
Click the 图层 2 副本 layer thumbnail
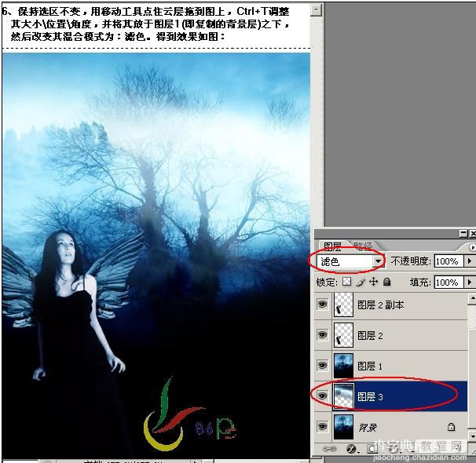click(x=343, y=304)
